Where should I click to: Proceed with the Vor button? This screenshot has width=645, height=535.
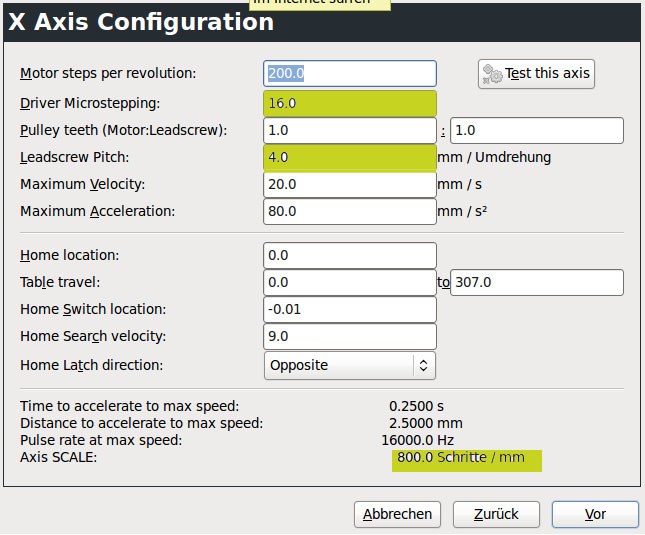[595, 514]
